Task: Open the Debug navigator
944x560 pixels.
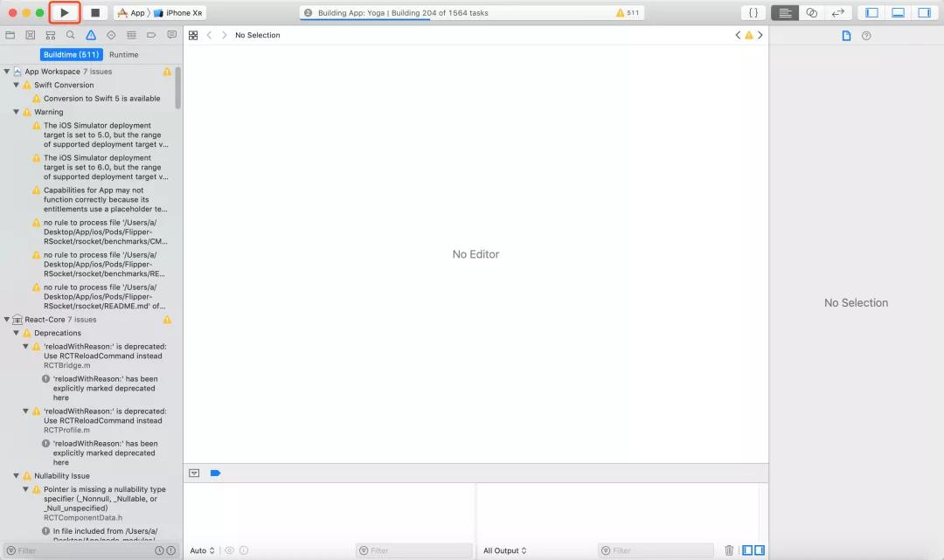Action: [131, 35]
